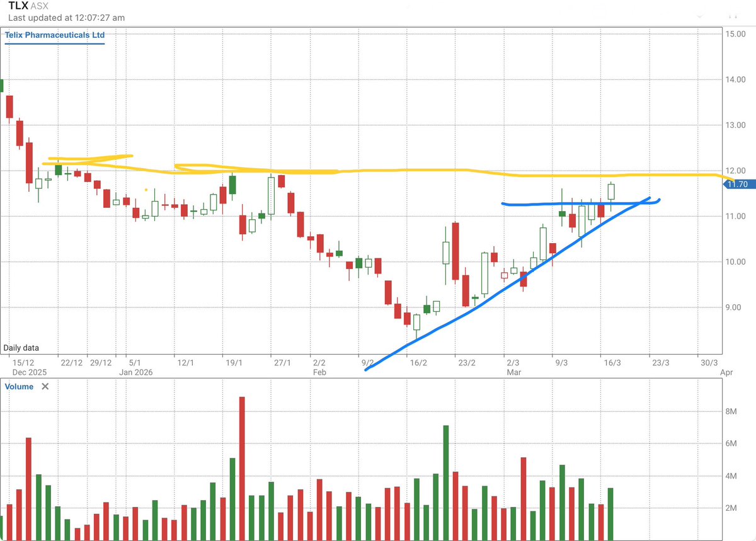The image size is (756, 541).
Task: Click the 10.00 price axis label
Action: pos(736,262)
